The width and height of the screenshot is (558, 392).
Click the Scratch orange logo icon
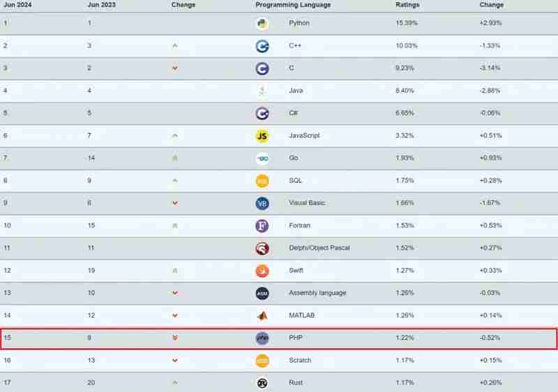pyautogui.click(x=262, y=361)
